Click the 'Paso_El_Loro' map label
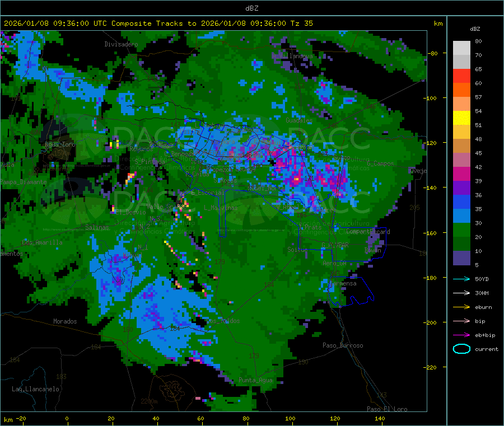 click(387, 409)
